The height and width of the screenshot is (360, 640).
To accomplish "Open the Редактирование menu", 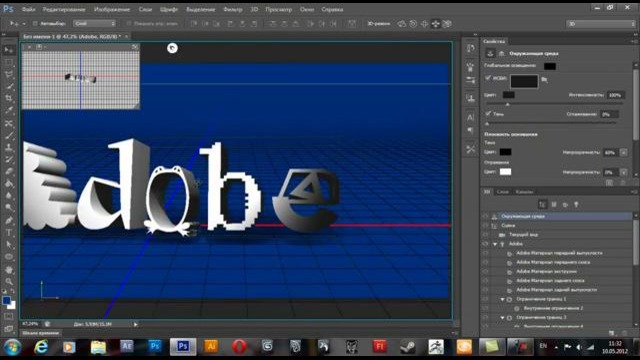I will (x=64, y=9).
